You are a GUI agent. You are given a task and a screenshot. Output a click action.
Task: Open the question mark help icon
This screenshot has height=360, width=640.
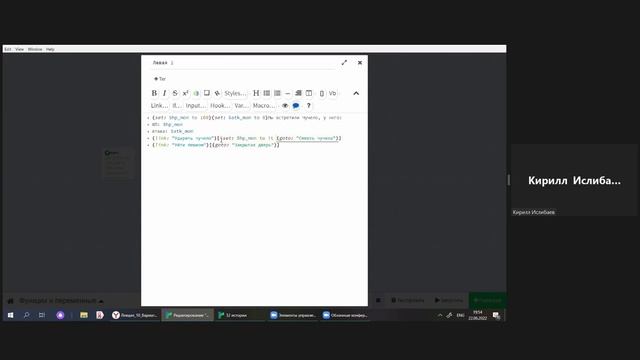pos(309,105)
